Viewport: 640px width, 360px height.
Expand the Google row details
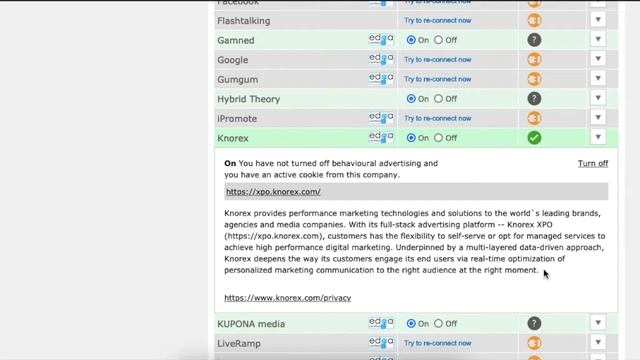[x=598, y=59]
